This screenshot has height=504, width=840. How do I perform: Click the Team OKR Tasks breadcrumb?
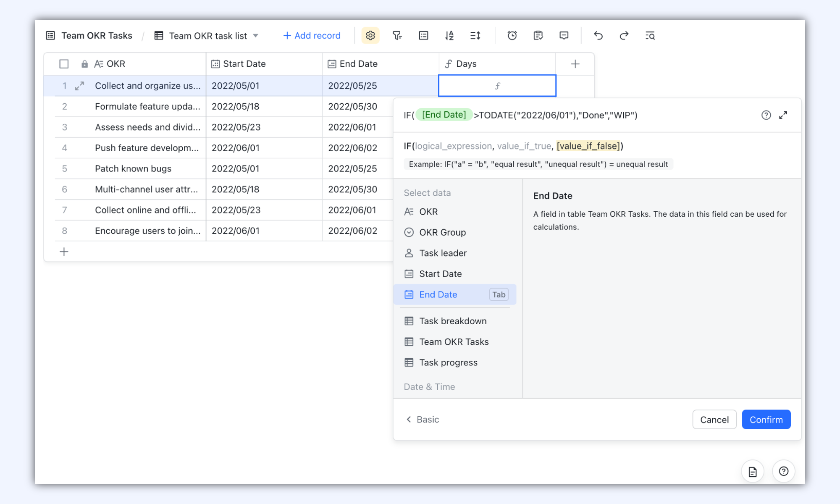pyautogui.click(x=97, y=36)
